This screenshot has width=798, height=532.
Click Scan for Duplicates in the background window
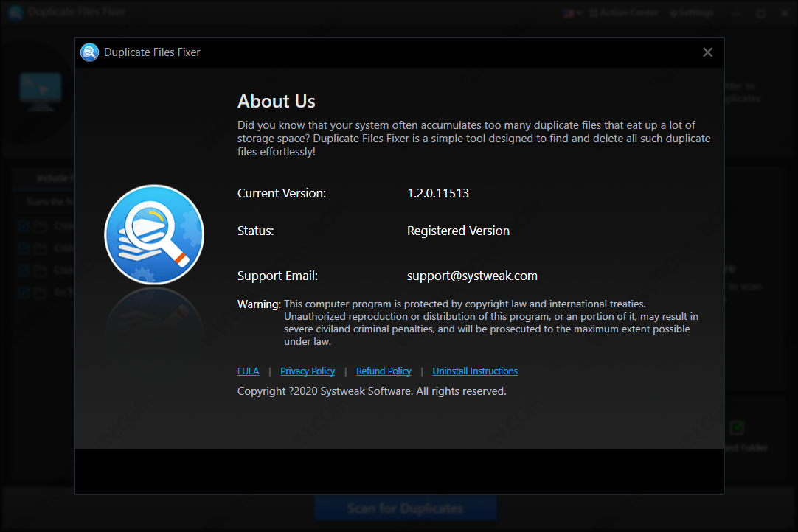[405, 508]
